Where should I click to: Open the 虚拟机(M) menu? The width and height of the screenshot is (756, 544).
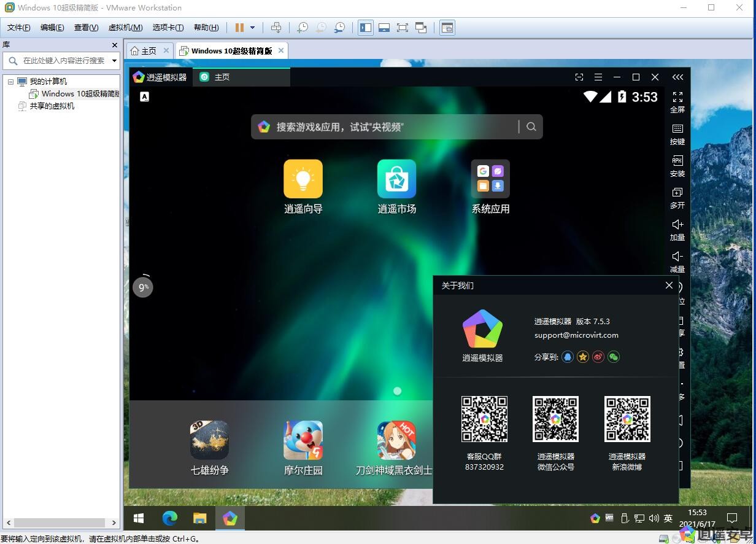point(125,28)
